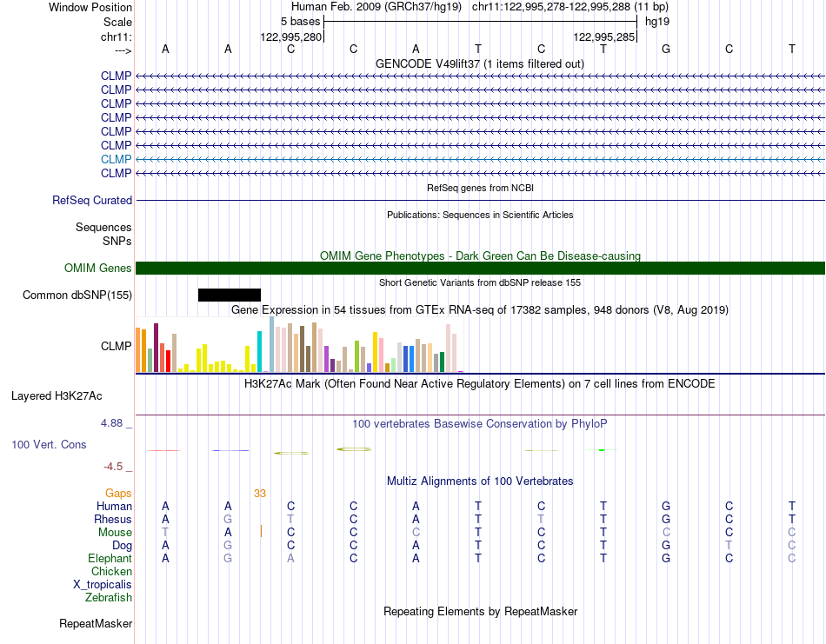Click the bright red bar in GTEx chart
This screenshot has height=644, width=826.
tap(168, 361)
